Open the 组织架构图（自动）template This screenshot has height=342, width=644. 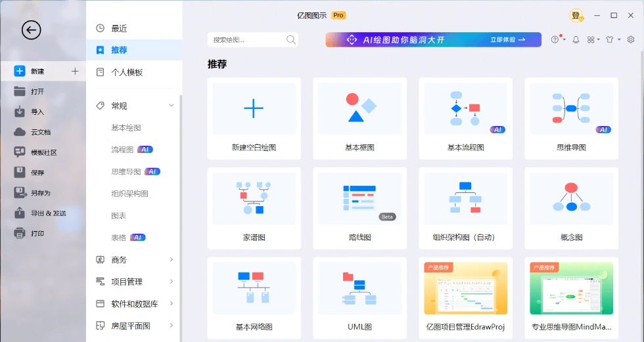pyautogui.click(x=466, y=208)
